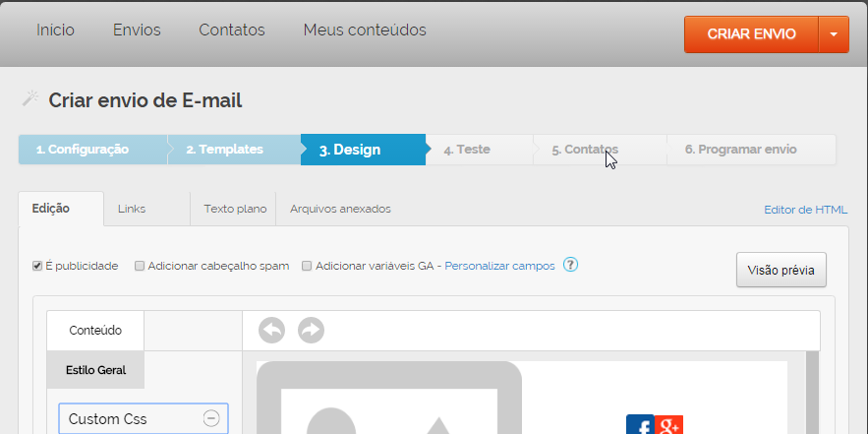Switch to the Links tab

click(x=132, y=209)
